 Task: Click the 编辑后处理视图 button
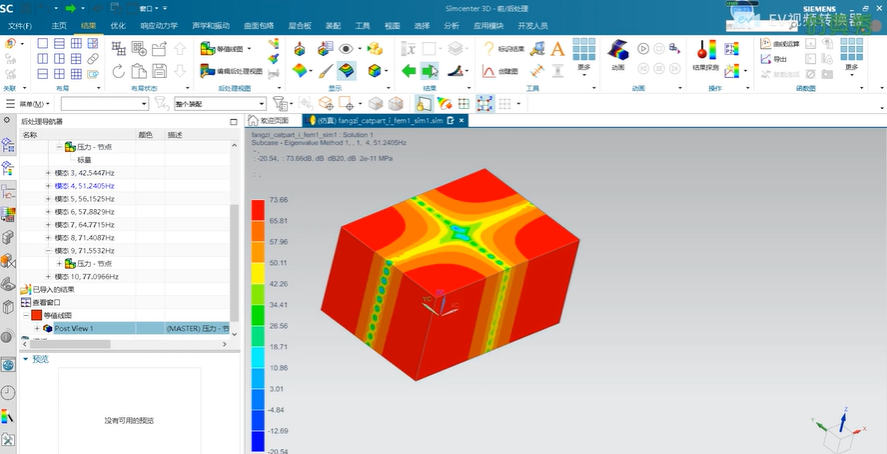click(231, 71)
